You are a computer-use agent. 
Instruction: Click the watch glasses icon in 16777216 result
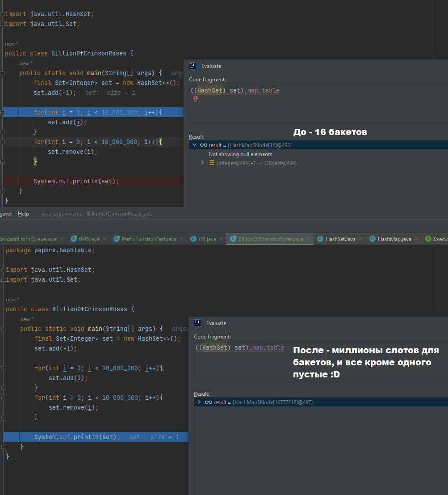[x=209, y=402]
